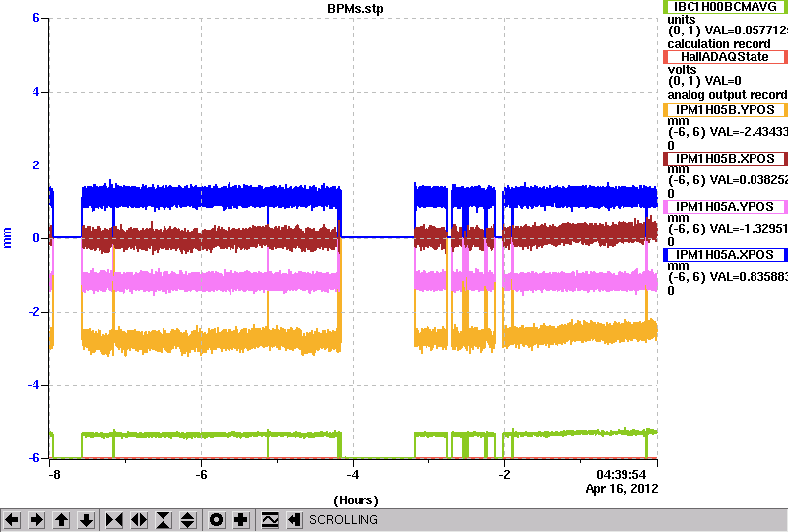Pan the plot left with the left arrow

pyautogui.click(x=12, y=519)
